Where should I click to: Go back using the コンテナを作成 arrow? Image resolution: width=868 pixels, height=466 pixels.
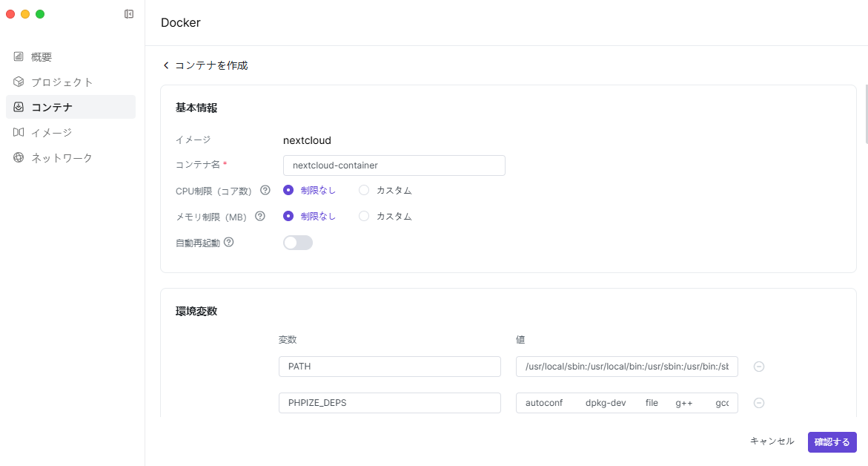pos(166,65)
